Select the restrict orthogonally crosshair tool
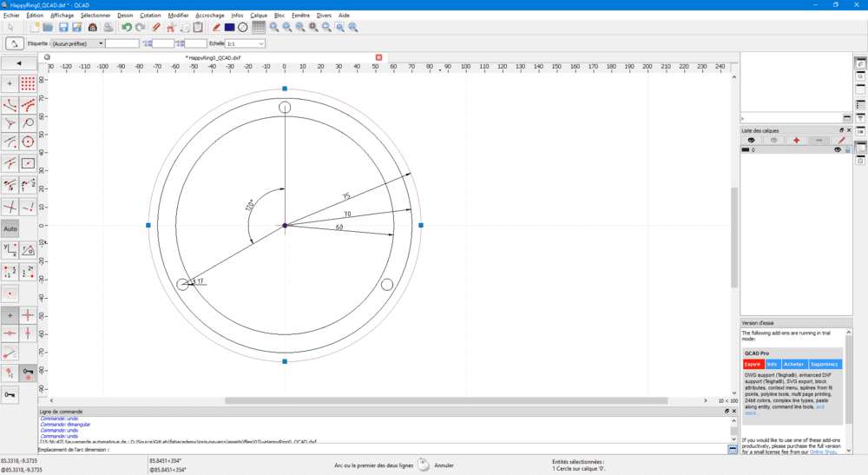Image resolution: width=868 pixels, height=475 pixels. pos(28,315)
